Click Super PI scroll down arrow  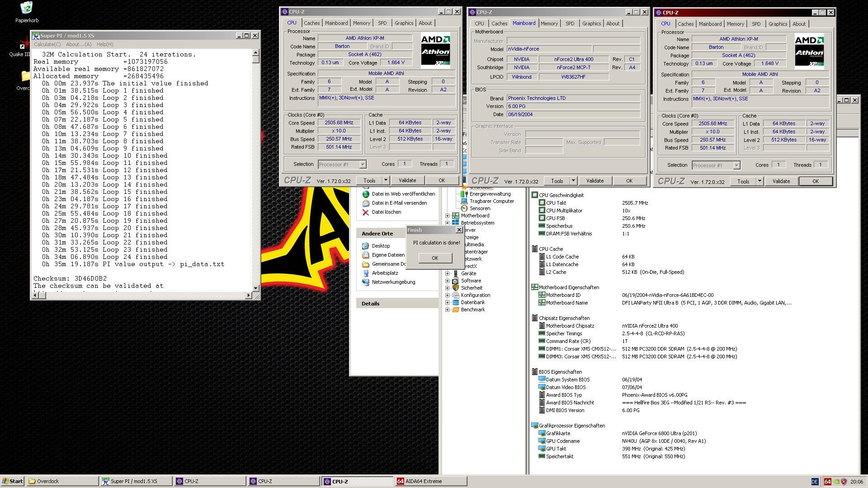[x=255, y=287]
